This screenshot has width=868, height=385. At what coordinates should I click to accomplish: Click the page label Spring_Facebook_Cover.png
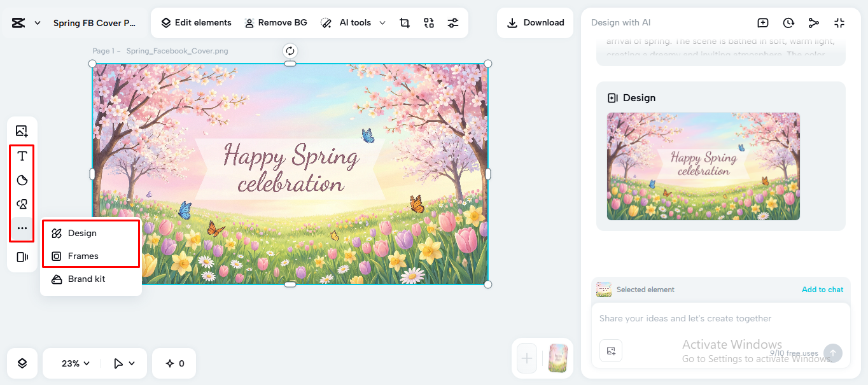[x=177, y=51]
